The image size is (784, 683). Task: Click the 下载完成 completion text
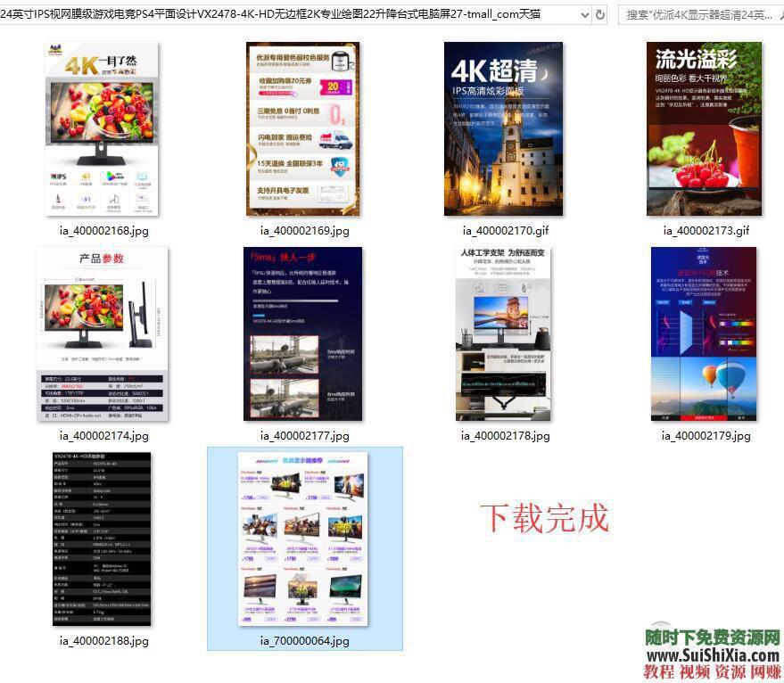coord(545,518)
